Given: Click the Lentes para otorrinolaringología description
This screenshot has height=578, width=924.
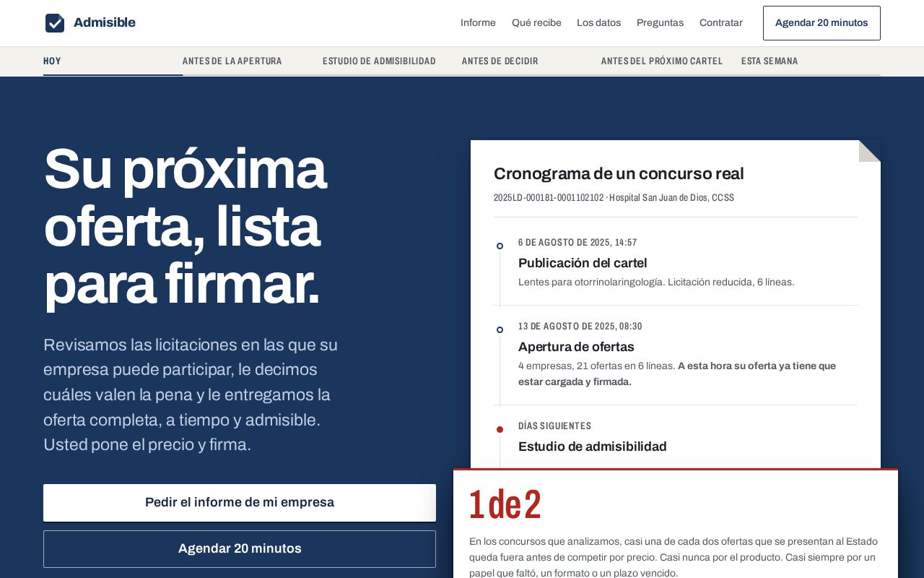Looking at the screenshot, I should [656, 282].
